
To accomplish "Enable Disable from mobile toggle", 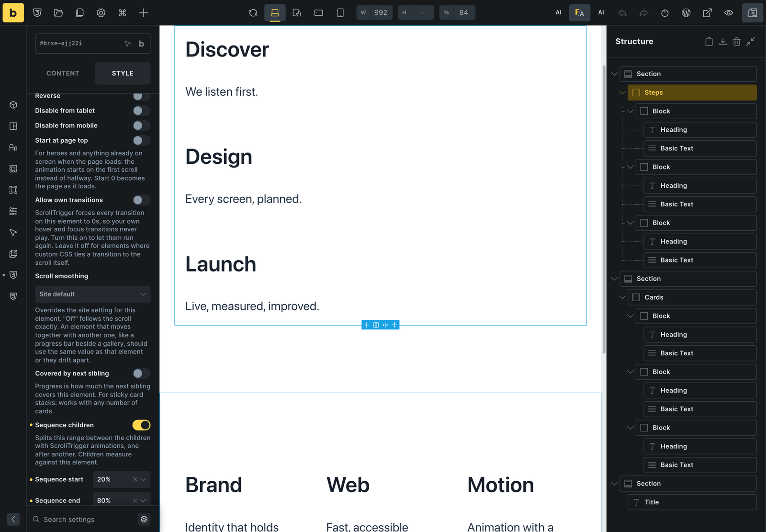I will coord(141,125).
